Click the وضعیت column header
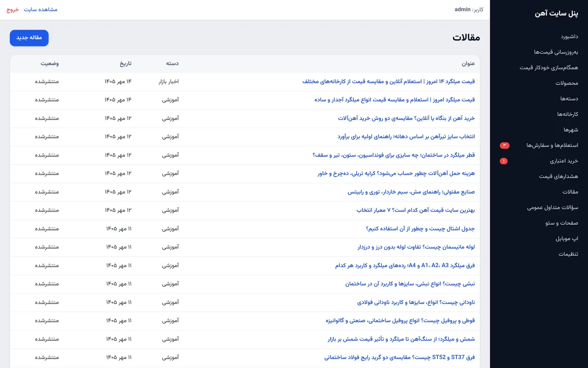Viewport: 588px width, 368px height. tap(50, 64)
